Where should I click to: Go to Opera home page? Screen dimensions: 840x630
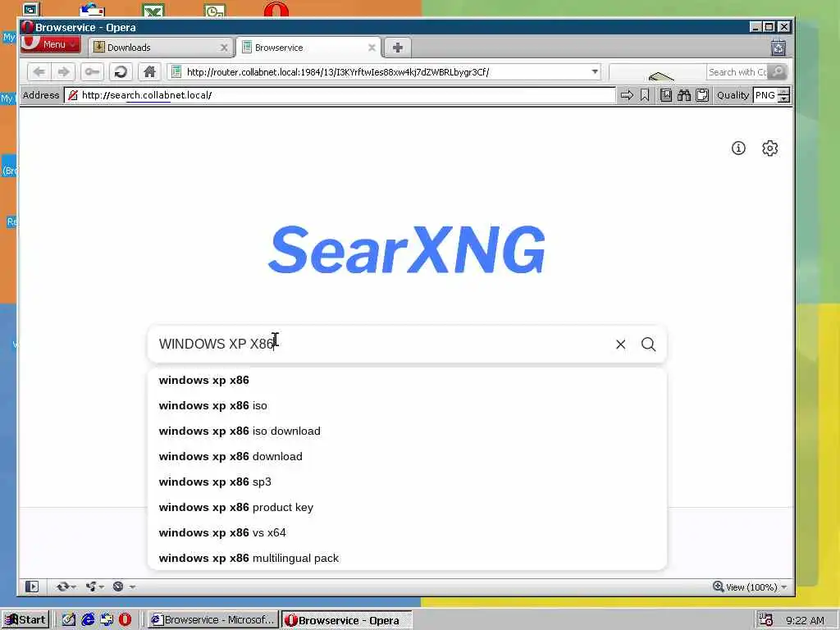pyautogui.click(x=149, y=72)
